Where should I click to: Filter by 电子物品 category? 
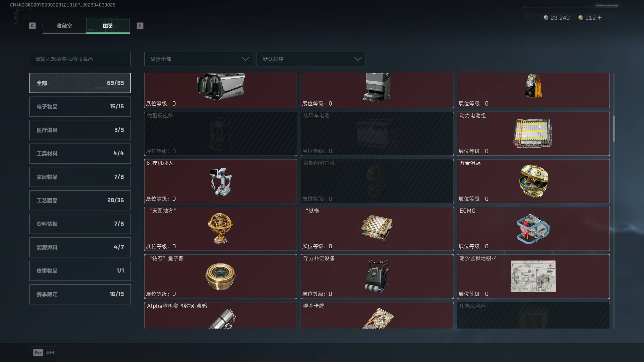(80, 107)
